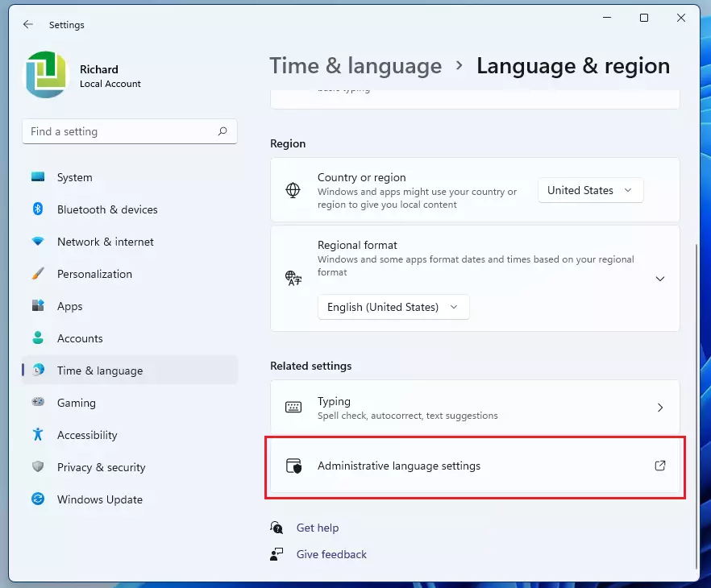This screenshot has width=711, height=588.
Task: Click the search magnifier icon
Action: (222, 131)
